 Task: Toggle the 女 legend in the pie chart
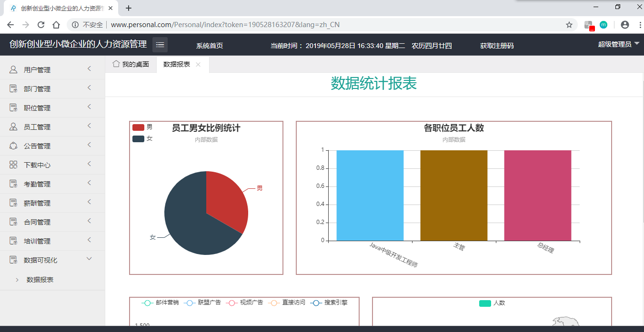pos(142,138)
